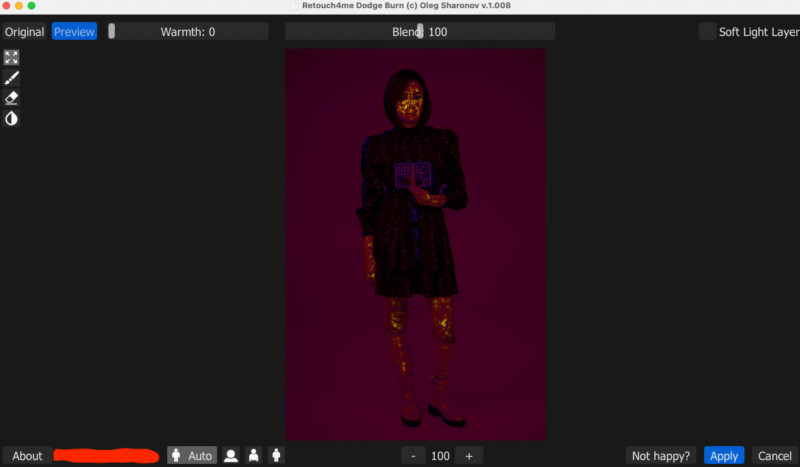Select the full-body person icon
800x467 pixels.
click(276, 455)
